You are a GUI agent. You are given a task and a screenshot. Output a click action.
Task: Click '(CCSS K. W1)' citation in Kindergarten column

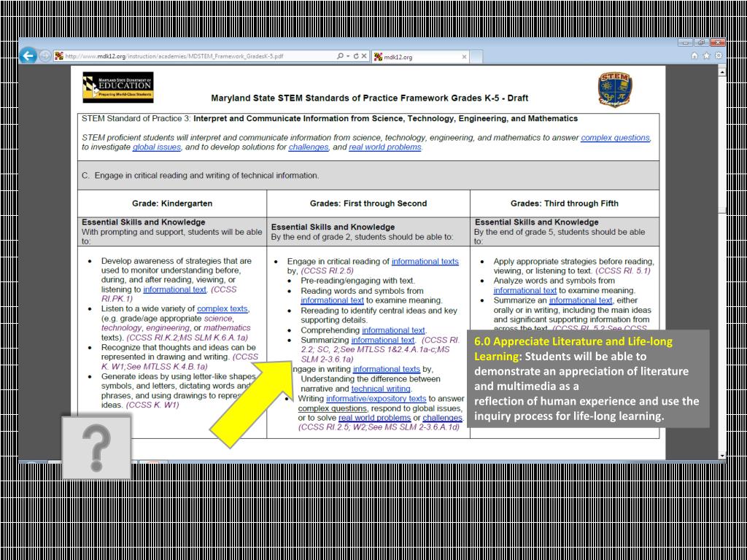[x=153, y=405]
